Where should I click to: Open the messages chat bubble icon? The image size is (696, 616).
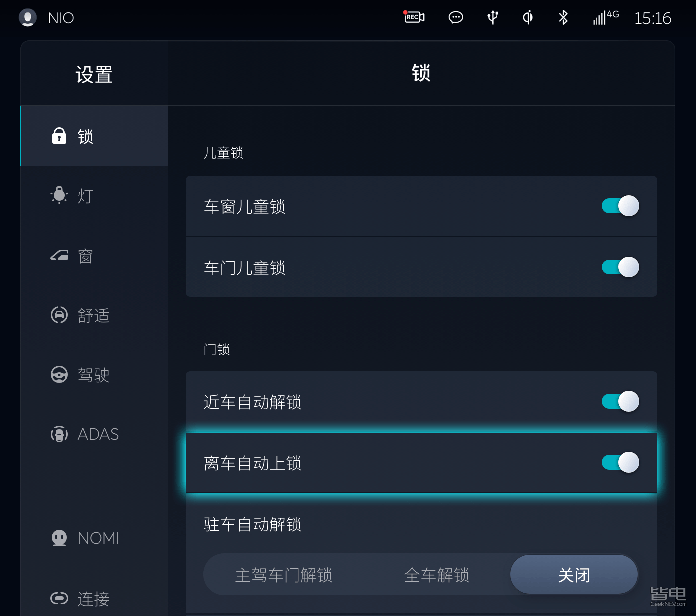pos(456,18)
